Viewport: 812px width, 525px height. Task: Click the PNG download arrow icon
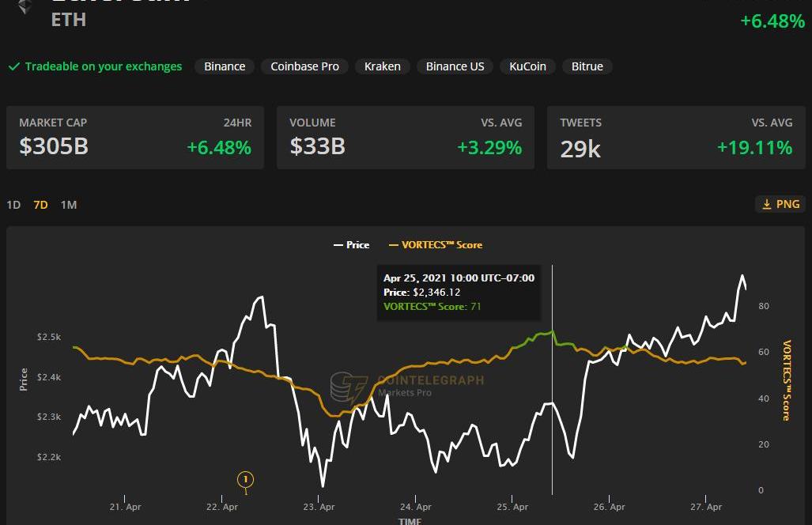coord(766,205)
